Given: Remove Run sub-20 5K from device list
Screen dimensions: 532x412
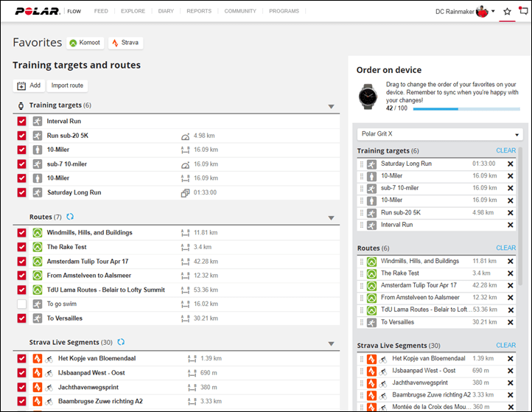Looking at the screenshot, I should click(510, 213).
